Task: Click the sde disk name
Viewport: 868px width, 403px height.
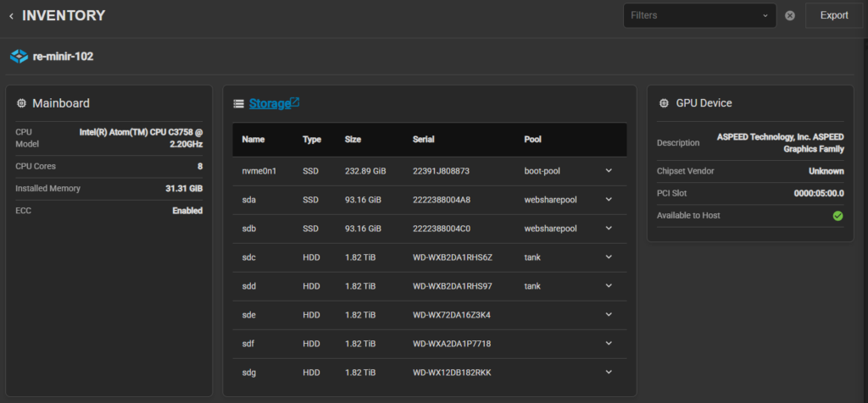Action: point(249,315)
